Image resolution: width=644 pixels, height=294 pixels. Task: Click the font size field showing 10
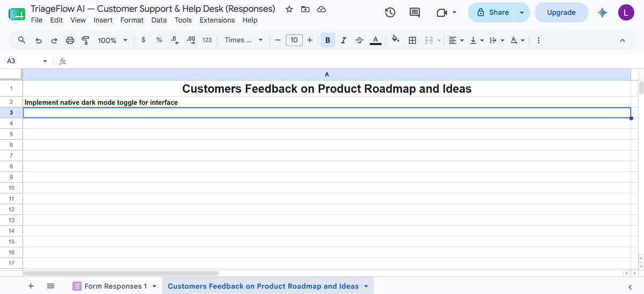[294, 40]
